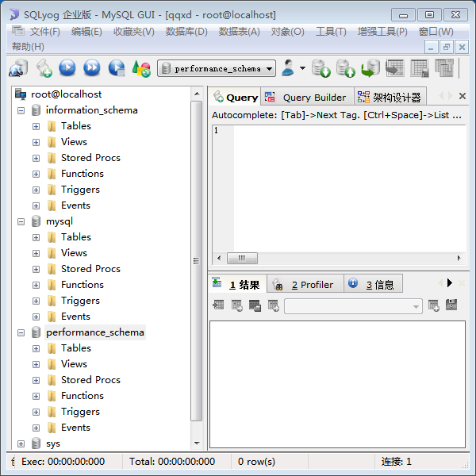Click the table data calculator toolbar icon

[420, 68]
